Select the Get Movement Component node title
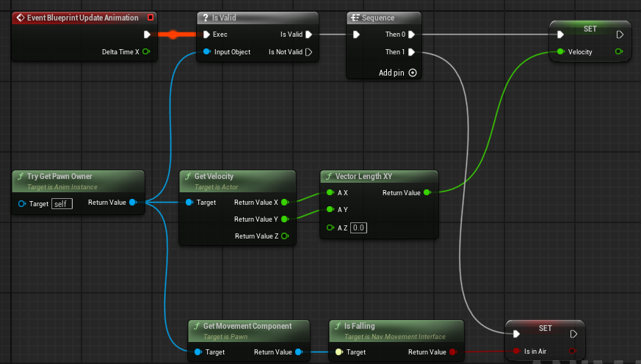 point(247,326)
